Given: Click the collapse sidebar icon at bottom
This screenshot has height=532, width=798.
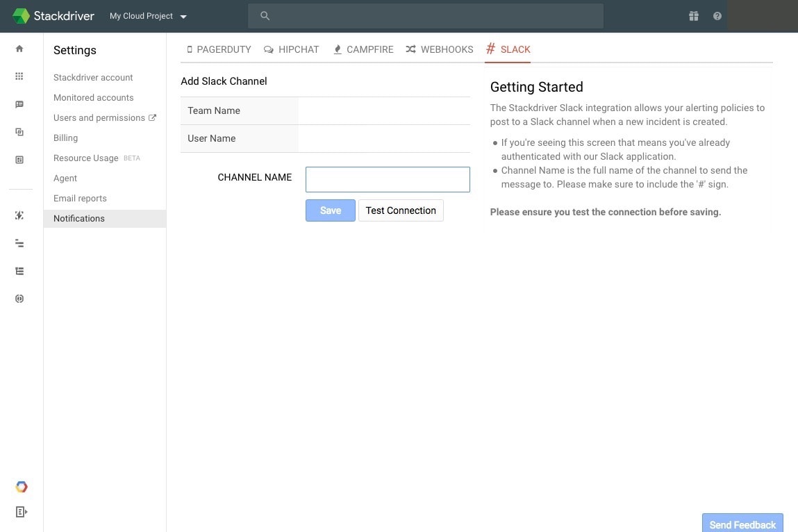Looking at the screenshot, I should click(21, 512).
